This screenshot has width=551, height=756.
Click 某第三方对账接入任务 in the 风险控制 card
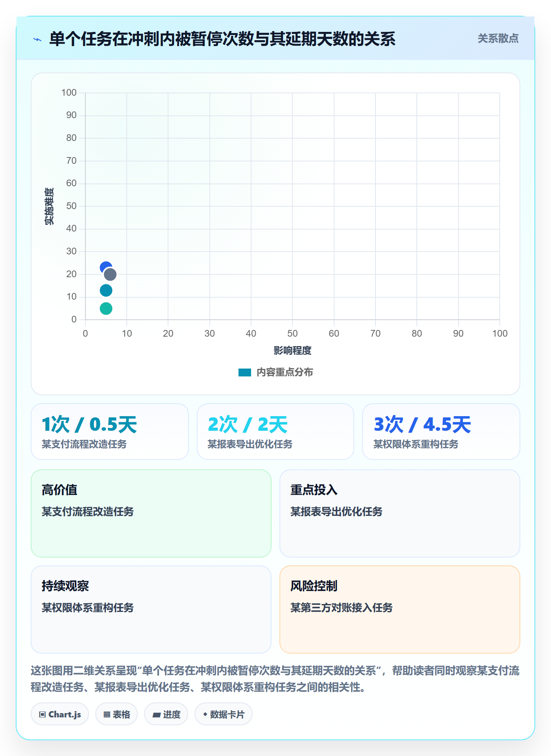341,608
